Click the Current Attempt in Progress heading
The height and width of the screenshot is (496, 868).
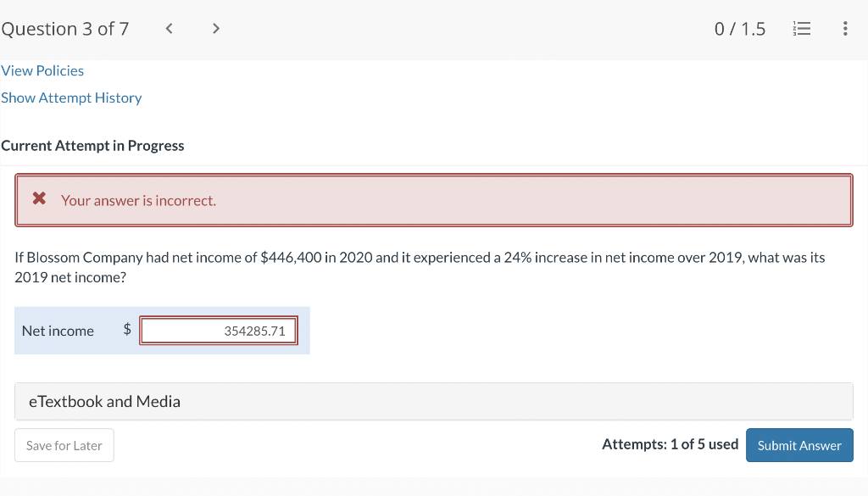pyautogui.click(x=92, y=146)
